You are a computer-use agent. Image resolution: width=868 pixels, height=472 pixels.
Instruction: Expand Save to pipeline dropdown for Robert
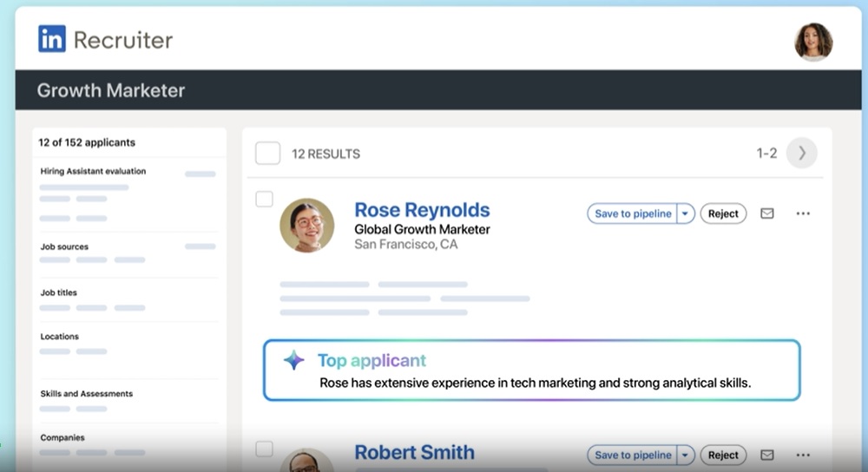[686, 455]
